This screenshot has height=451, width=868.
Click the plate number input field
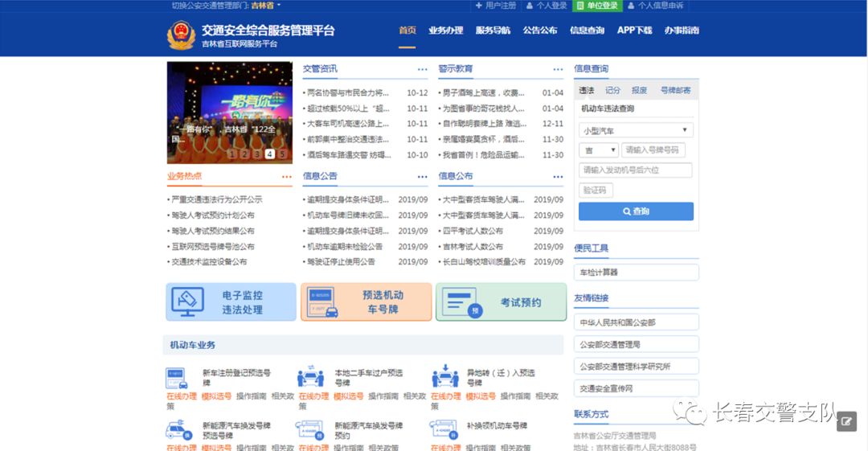(x=653, y=150)
